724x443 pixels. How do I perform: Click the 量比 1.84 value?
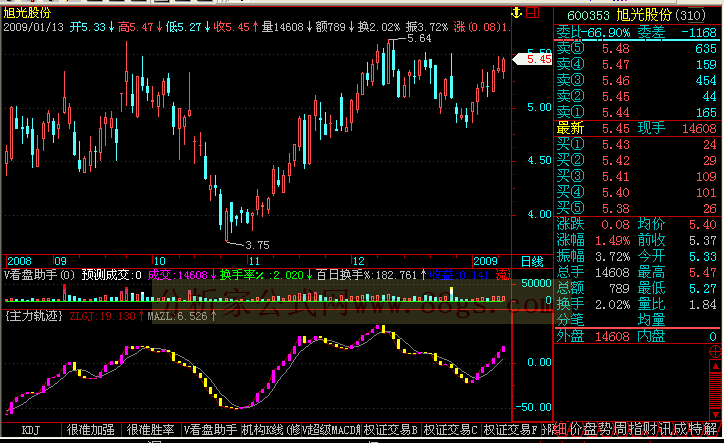coord(703,304)
